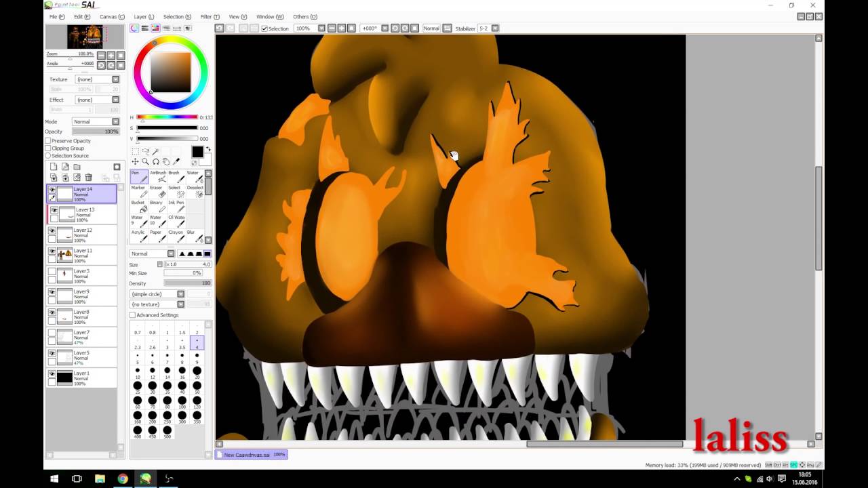Select brush size 500 preset
The height and width of the screenshot is (488, 868).
(x=167, y=431)
